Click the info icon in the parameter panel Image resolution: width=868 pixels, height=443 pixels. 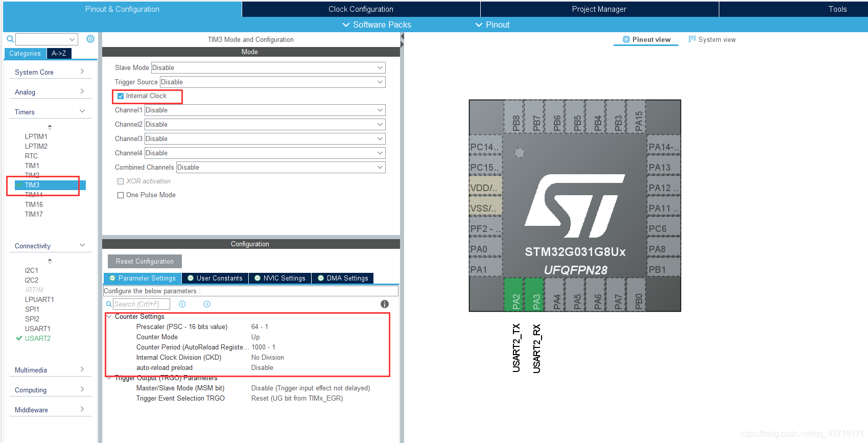coord(385,304)
